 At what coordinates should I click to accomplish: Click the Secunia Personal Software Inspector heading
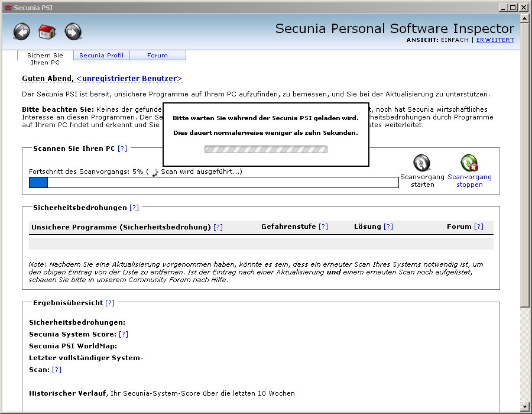click(395, 28)
